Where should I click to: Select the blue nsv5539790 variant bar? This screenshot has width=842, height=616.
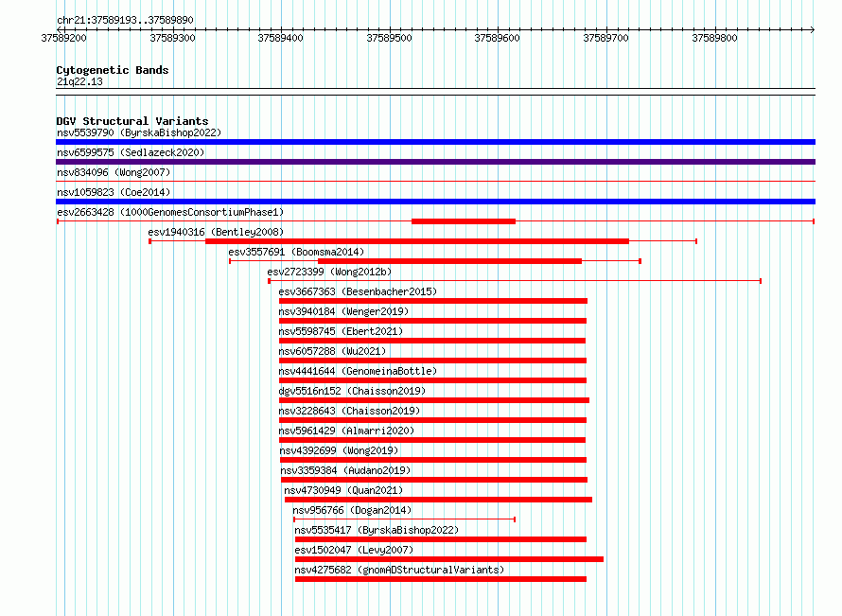pyautogui.click(x=435, y=142)
